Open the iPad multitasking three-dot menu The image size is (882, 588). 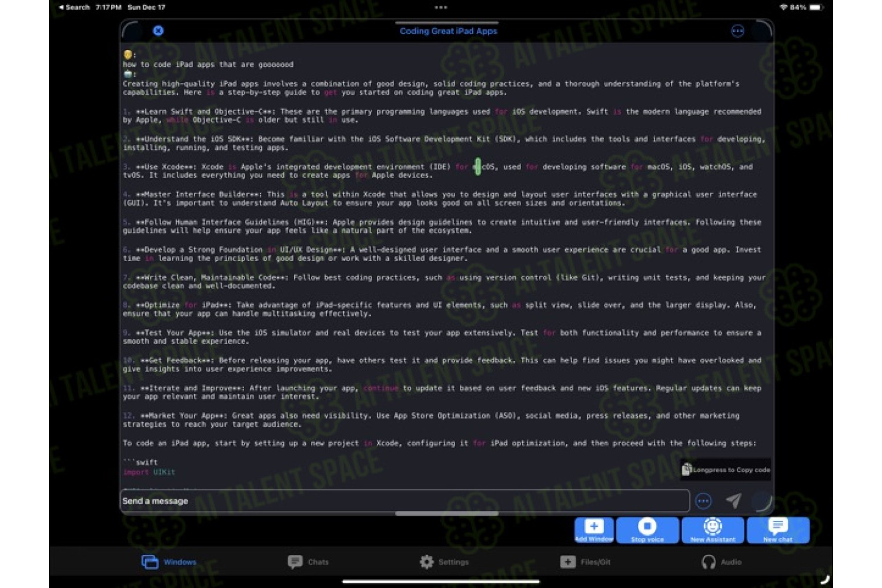(441, 8)
